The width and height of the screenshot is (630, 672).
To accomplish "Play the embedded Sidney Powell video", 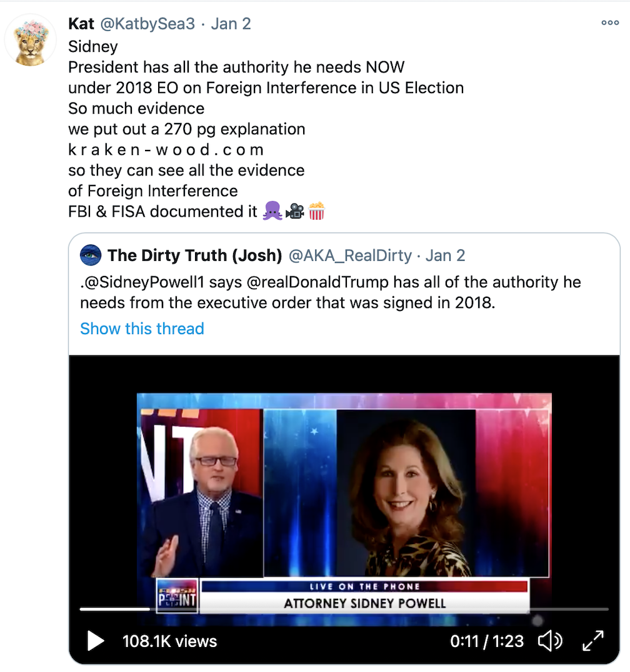I will pos(96,641).
